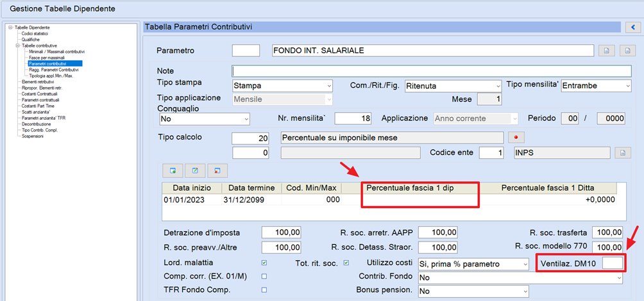Click last document icon at Parametro row end

click(627, 51)
